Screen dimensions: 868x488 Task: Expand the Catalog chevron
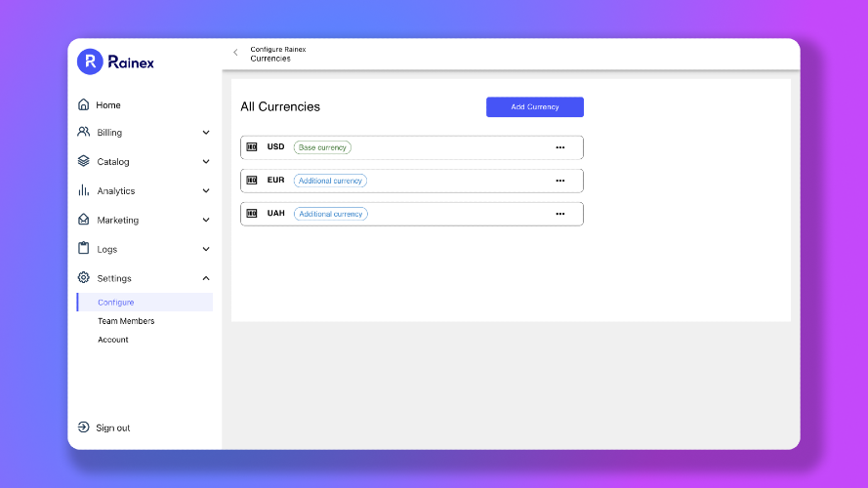(x=206, y=162)
